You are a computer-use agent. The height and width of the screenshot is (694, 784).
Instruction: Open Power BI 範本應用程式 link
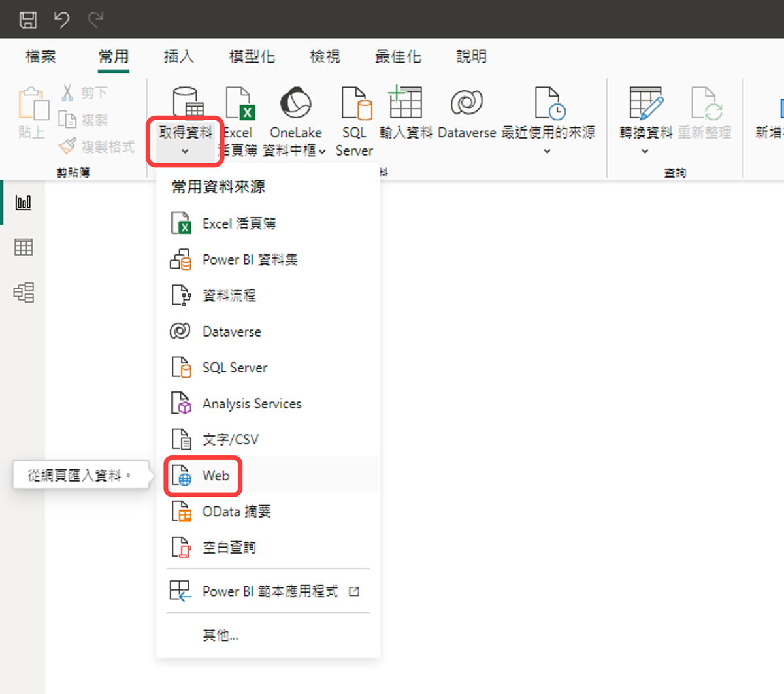click(x=270, y=591)
